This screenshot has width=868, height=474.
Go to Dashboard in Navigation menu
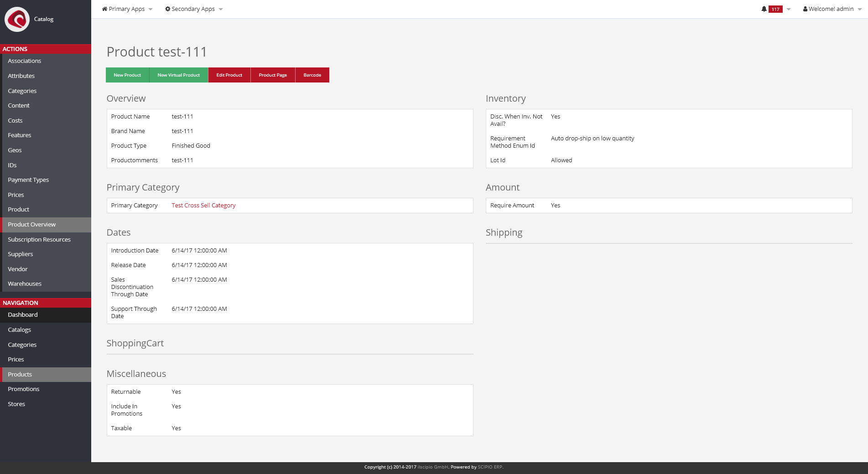click(x=23, y=315)
